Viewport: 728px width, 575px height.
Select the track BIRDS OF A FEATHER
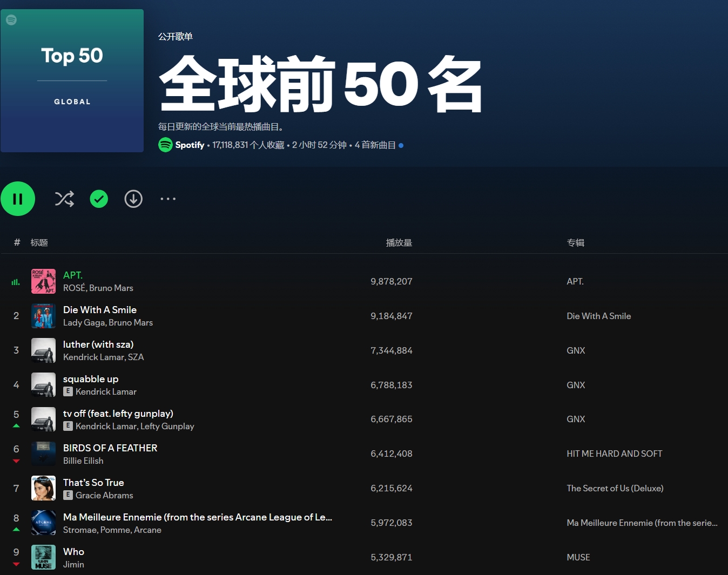pos(110,448)
